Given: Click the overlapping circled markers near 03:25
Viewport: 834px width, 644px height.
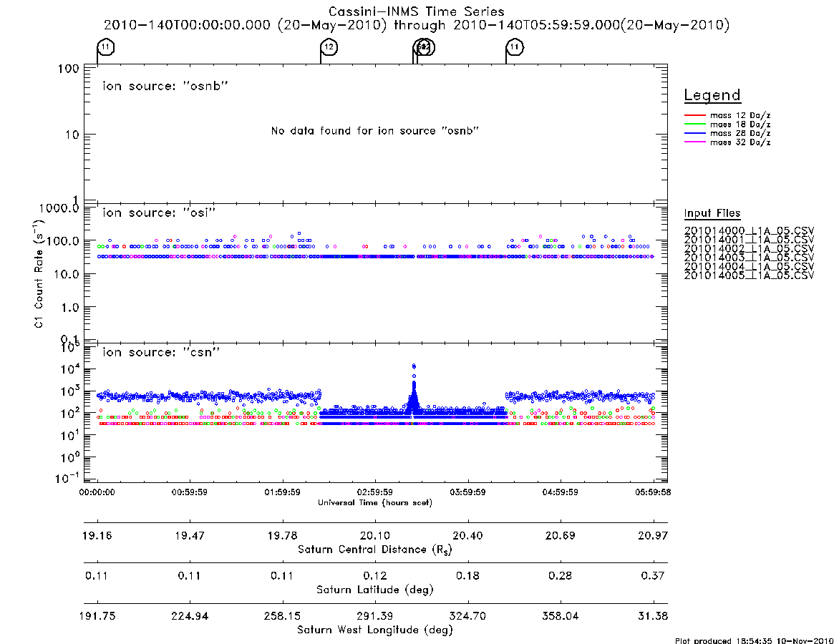Looking at the screenshot, I should [424, 47].
